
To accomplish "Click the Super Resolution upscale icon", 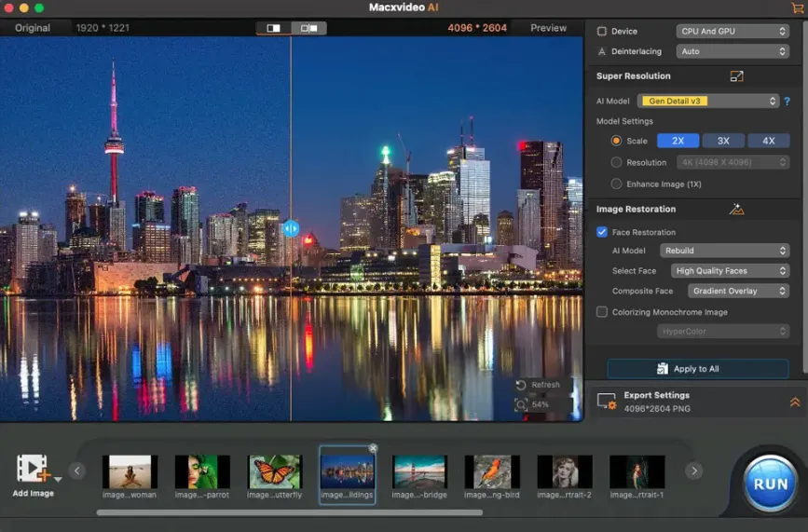I will (736, 76).
